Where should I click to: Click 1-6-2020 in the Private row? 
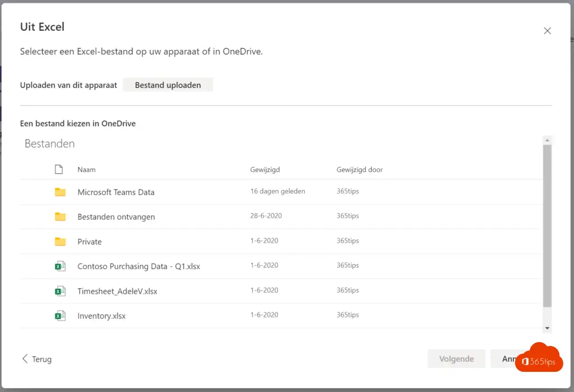point(265,241)
